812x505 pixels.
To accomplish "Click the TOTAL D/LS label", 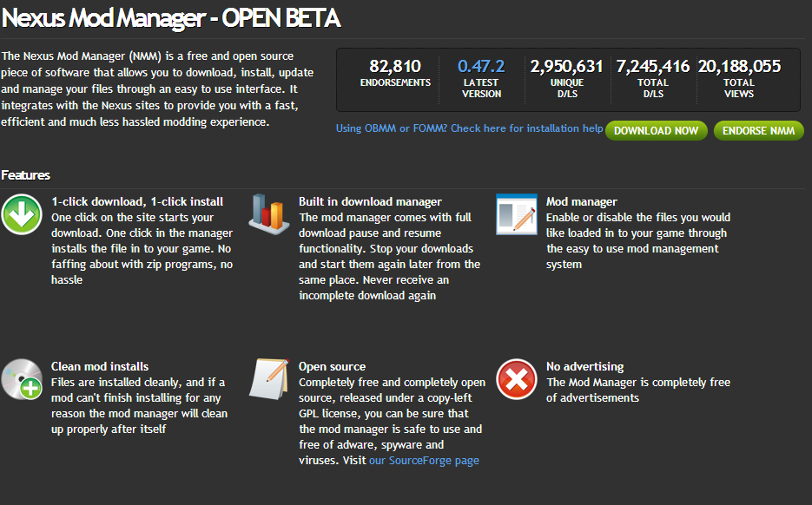I will [x=653, y=88].
